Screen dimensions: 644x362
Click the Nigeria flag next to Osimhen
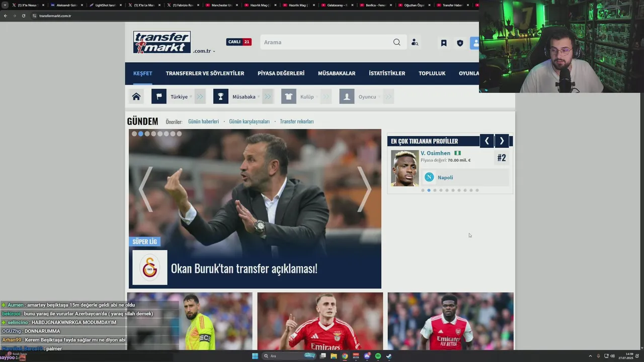pyautogui.click(x=457, y=153)
